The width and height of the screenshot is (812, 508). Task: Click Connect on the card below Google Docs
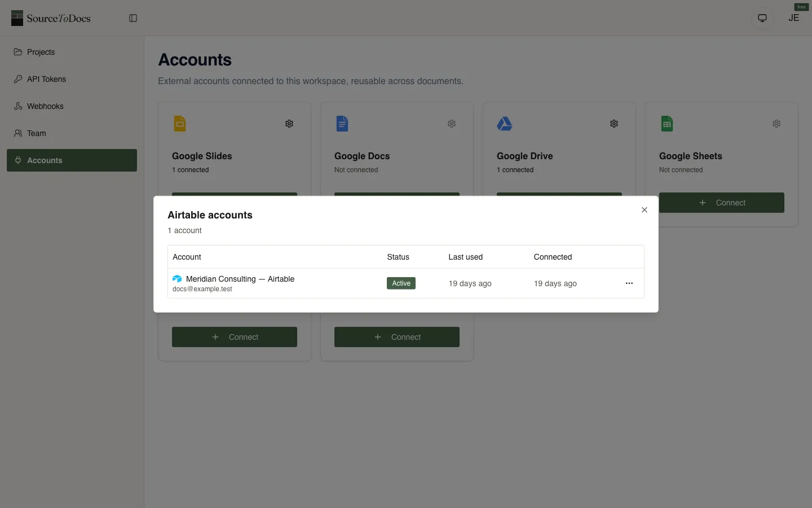coord(397,337)
